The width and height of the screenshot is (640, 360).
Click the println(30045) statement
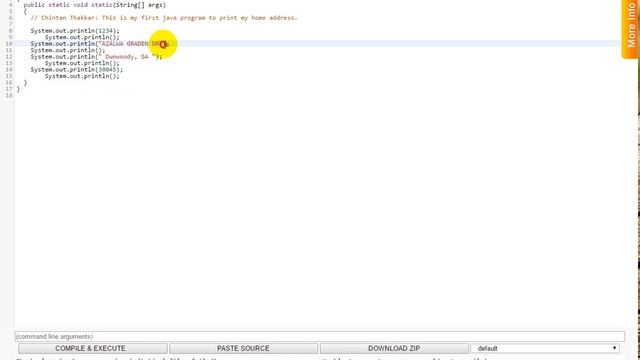tap(77, 70)
